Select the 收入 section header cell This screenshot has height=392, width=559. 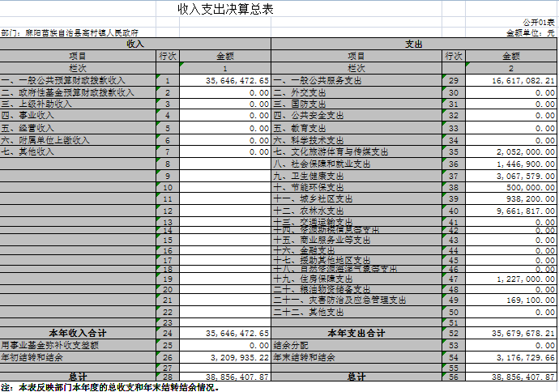[x=135, y=44]
